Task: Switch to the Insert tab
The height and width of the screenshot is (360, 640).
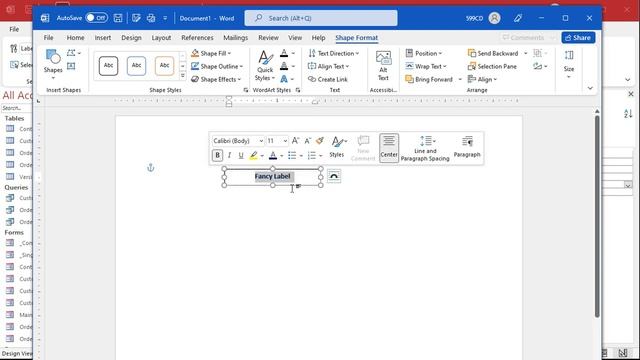Action: pos(103,38)
